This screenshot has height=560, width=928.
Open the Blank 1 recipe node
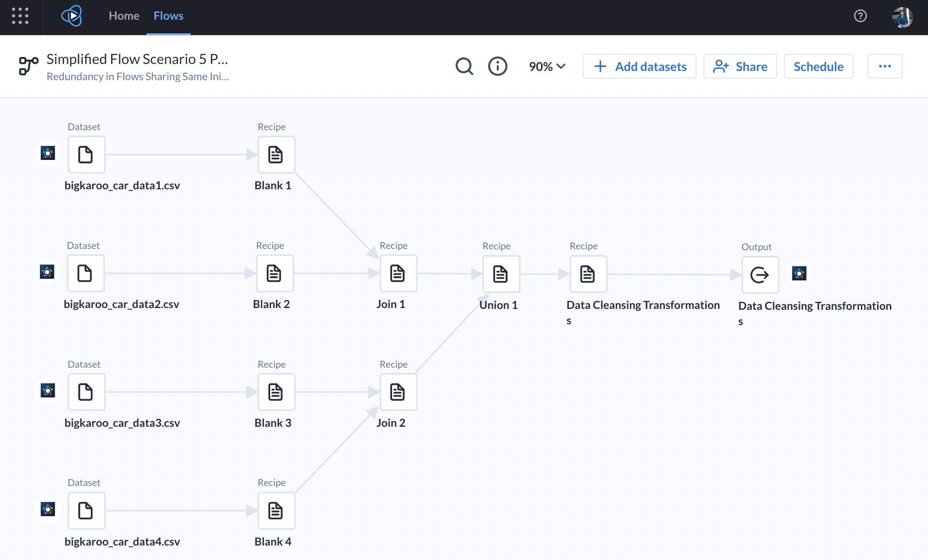pyautogui.click(x=276, y=155)
